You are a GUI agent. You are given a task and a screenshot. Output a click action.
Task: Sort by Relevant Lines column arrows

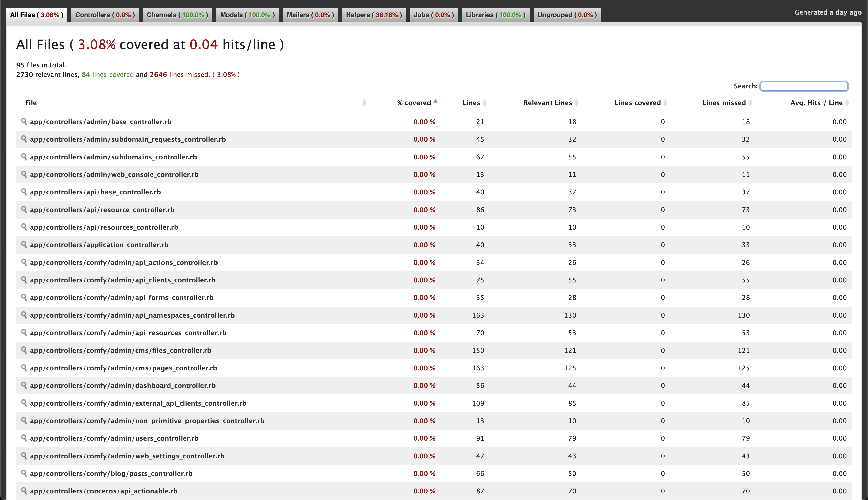(577, 103)
